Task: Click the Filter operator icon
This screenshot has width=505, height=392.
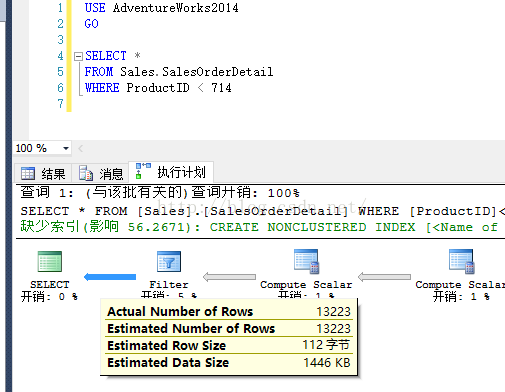Action: 169,262
